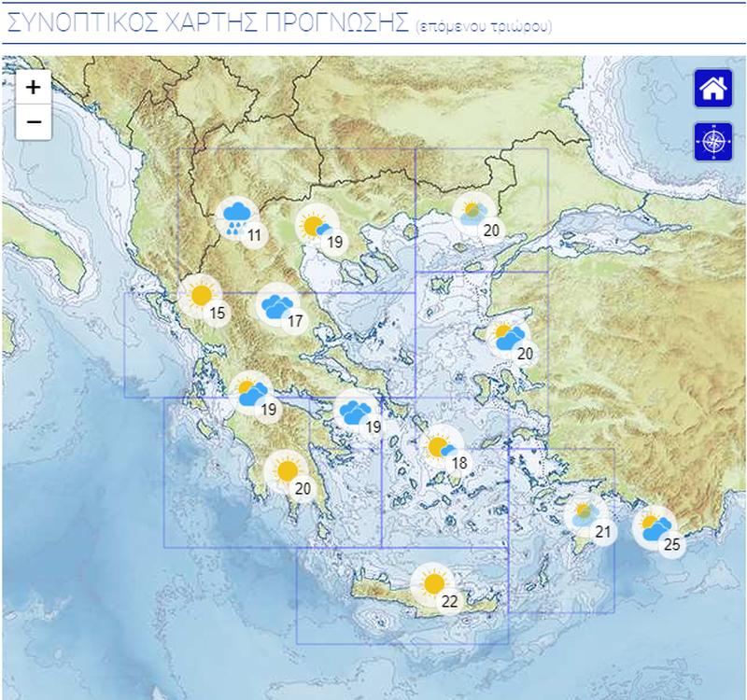Screen dimensions: 747x700
Task: Click the hazy sun icon showing 20
Action: pos(474,215)
